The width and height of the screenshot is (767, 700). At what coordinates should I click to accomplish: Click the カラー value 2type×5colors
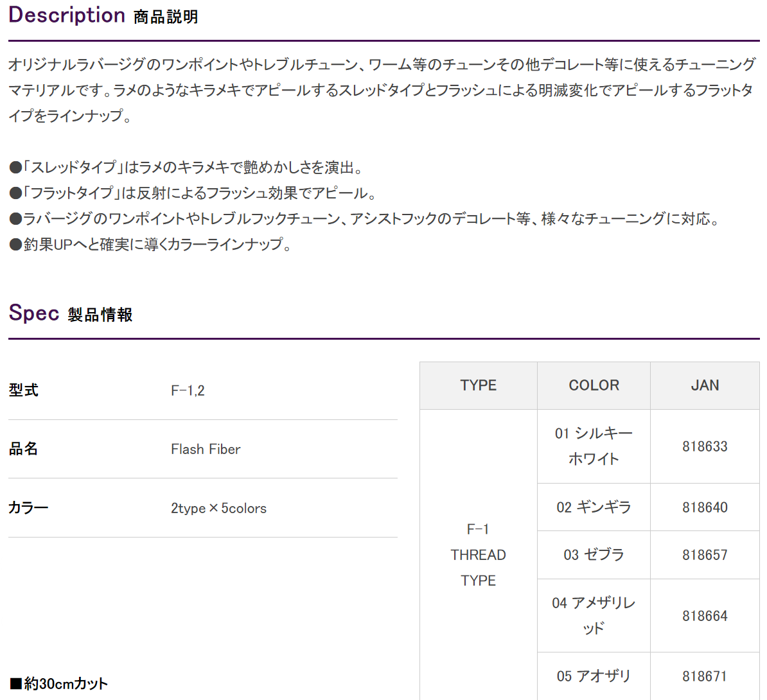coord(218,508)
